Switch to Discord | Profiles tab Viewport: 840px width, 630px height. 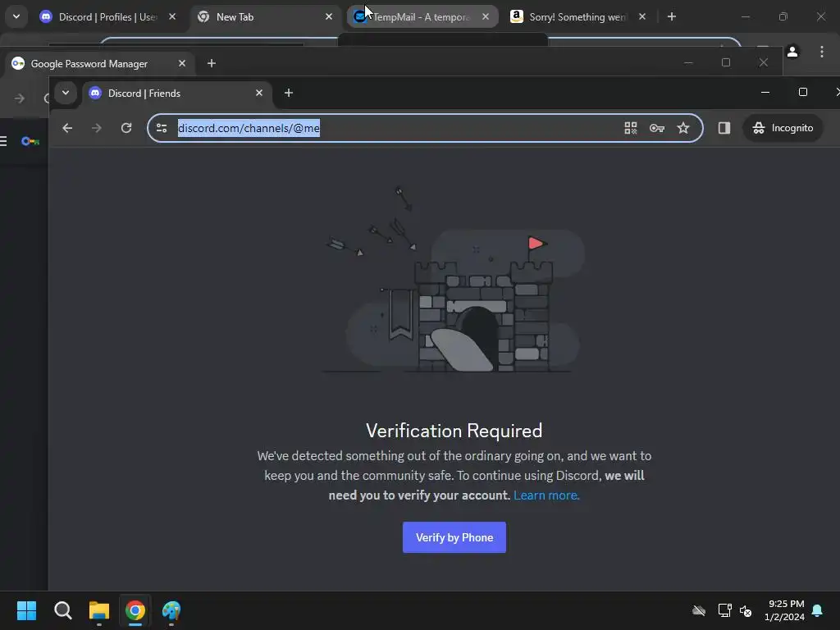pyautogui.click(x=107, y=17)
